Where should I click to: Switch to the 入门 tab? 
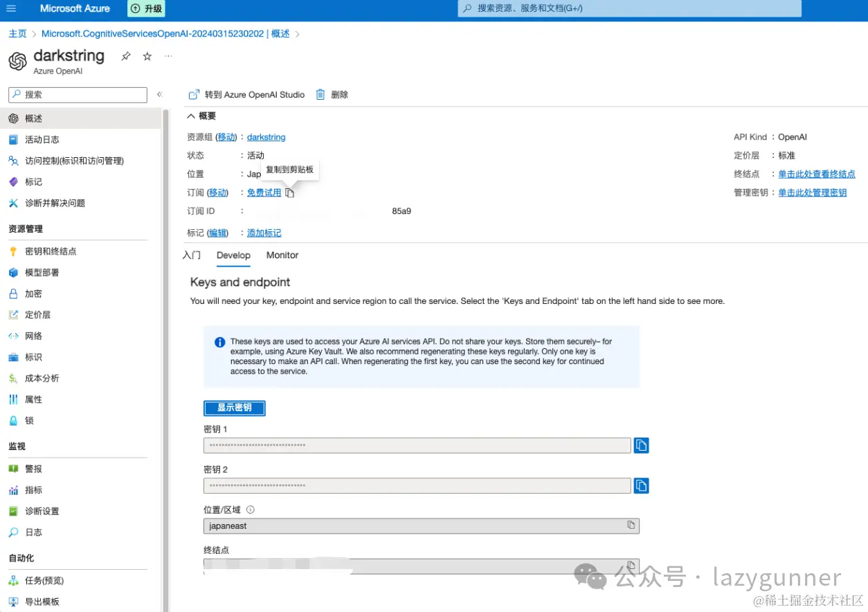(192, 255)
